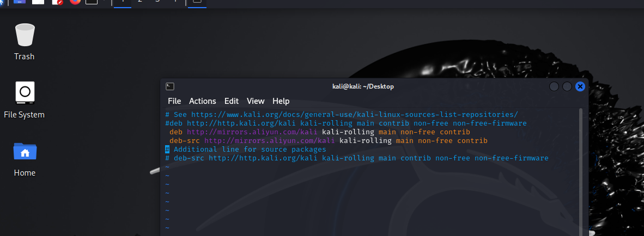Minimize the terminal window
The width and height of the screenshot is (644, 236).
[x=554, y=86]
